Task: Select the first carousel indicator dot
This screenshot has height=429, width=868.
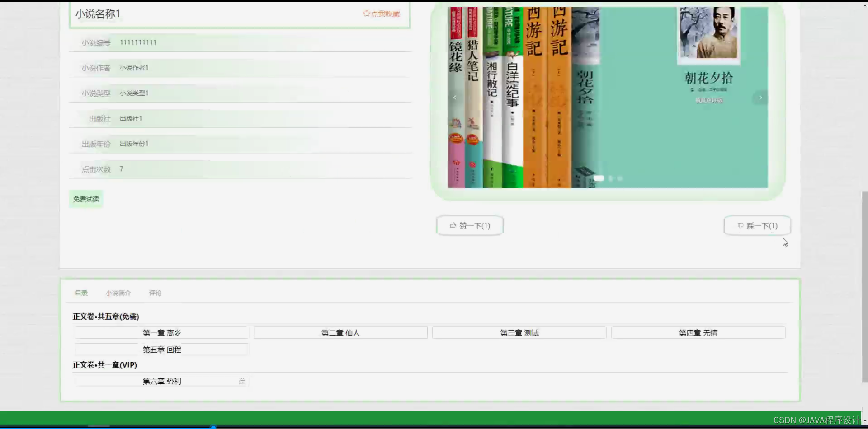Action: 599,178
